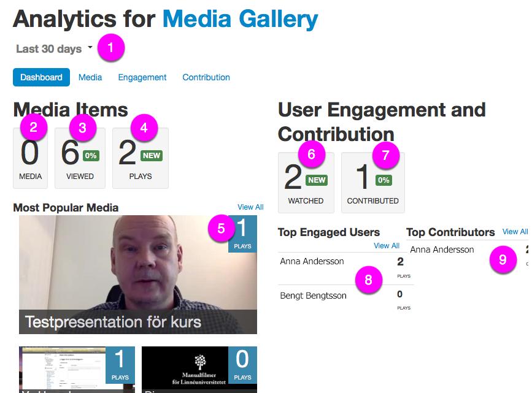
Task: Go to the Contribution tab
Action: point(206,77)
